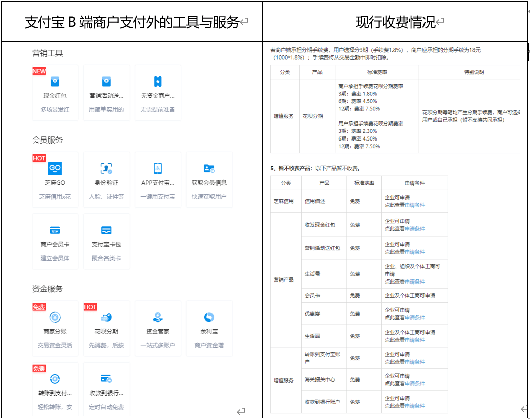Select the 花呗分期 installment icon

coord(106,317)
